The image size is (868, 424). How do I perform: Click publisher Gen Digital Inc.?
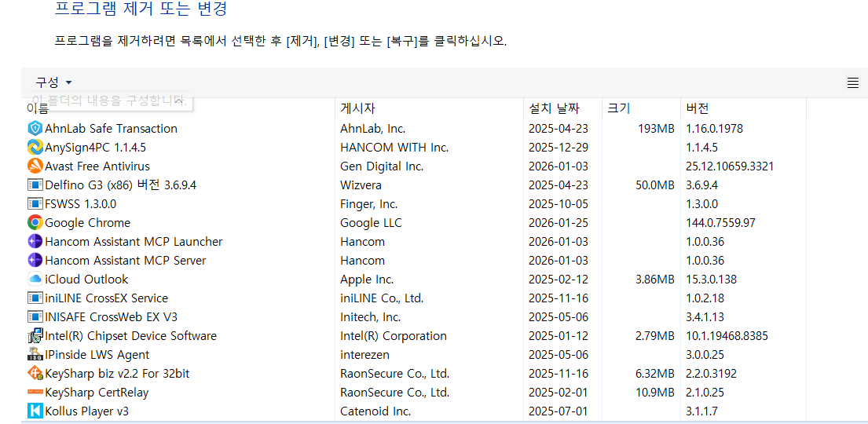[382, 166]
